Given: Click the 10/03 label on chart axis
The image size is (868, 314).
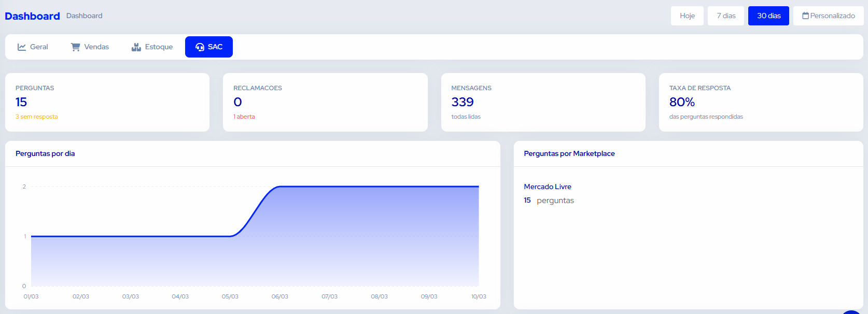Looking at the screenshot, I should [x=479, y=297].
